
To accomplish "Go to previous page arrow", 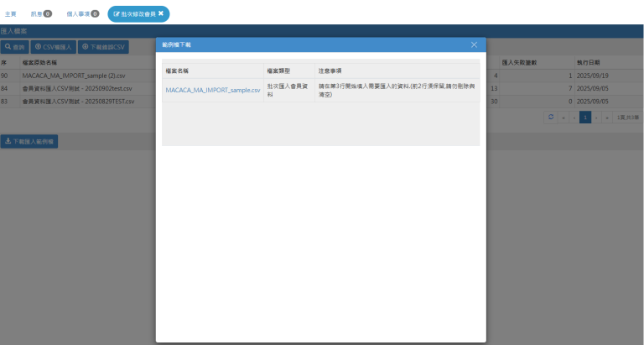I will point(574,118).
